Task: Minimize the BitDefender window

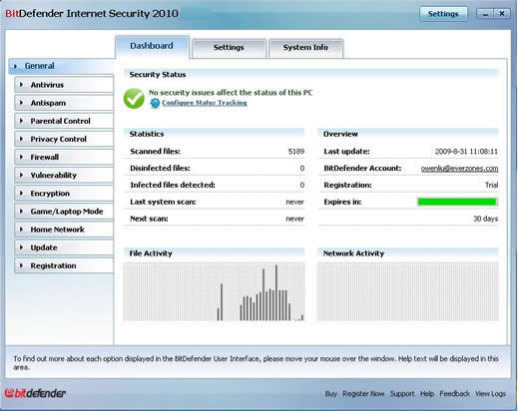Action: pos(485,14)
